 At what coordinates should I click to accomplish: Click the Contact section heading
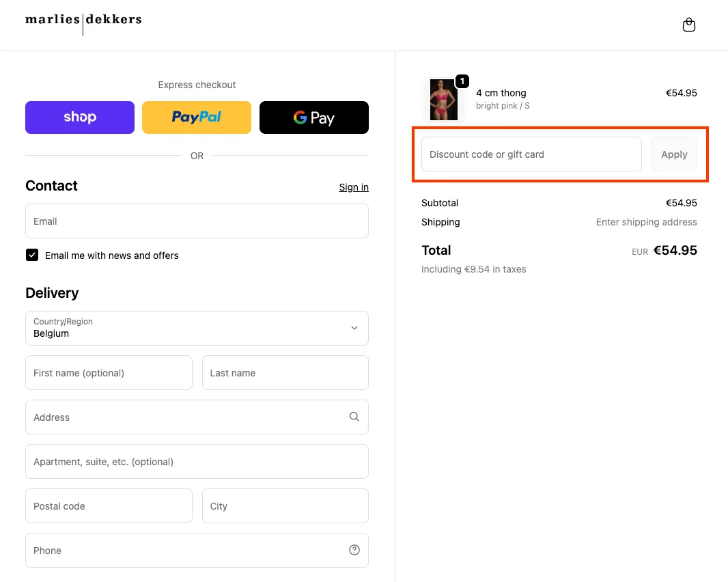(x=51, y=186)
